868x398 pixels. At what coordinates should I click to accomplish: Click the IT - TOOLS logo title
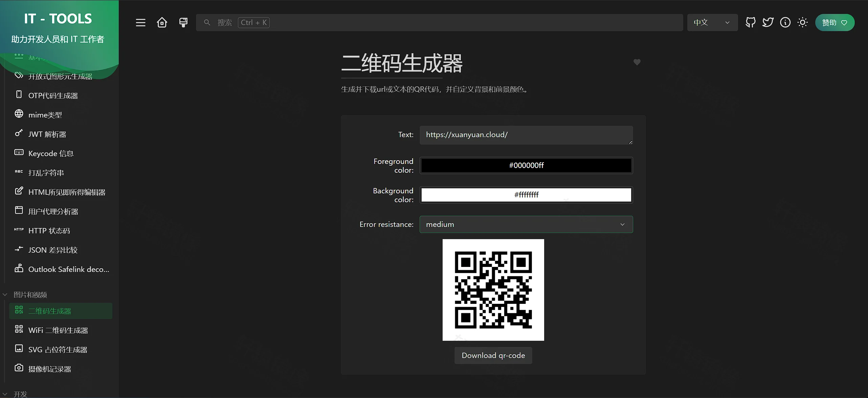pos(58,19)
